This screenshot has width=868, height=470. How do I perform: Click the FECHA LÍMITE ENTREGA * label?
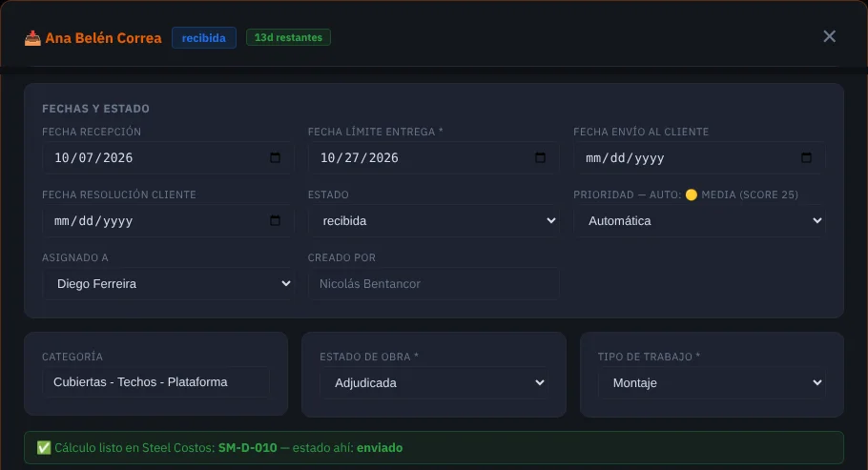click(x=375, y=132)
